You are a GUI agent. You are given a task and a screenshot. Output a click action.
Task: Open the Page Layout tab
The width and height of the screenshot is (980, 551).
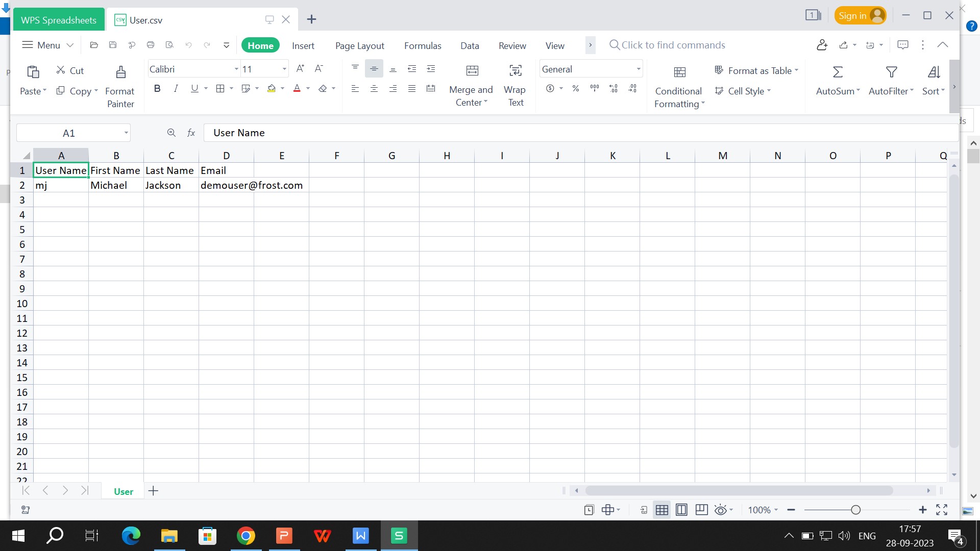[360, 45]
